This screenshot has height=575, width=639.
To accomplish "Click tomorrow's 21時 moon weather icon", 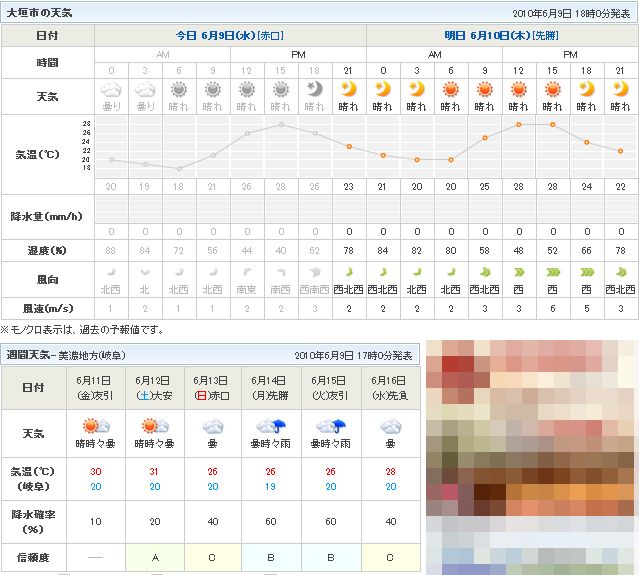I will pyautogui.click(x=621, y=89).
